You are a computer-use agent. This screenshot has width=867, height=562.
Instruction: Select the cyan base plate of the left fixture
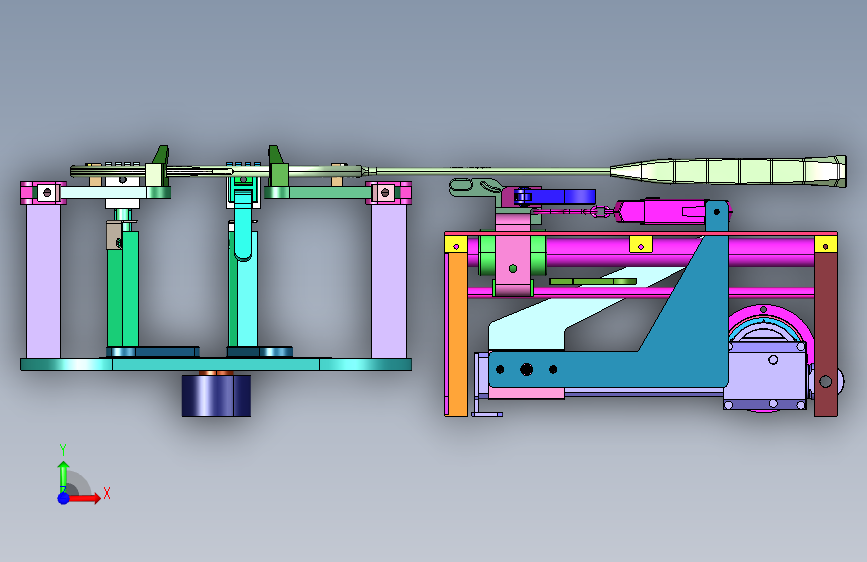216,365
